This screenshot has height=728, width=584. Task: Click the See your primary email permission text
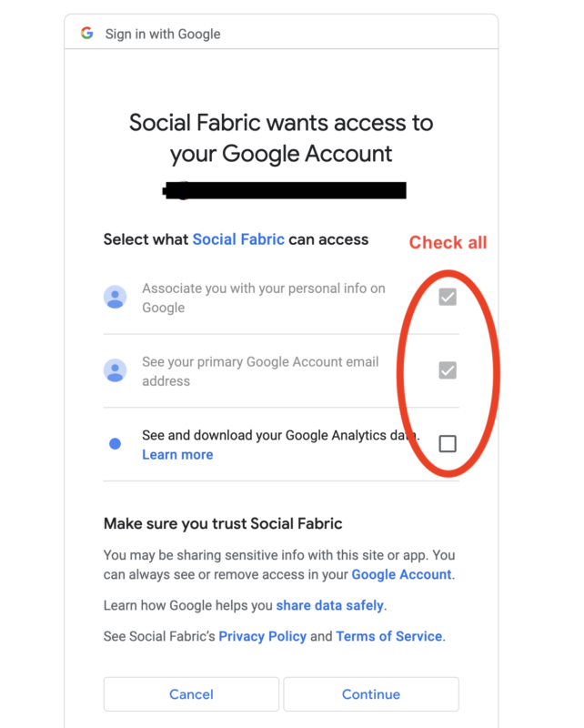coord(260,371)
